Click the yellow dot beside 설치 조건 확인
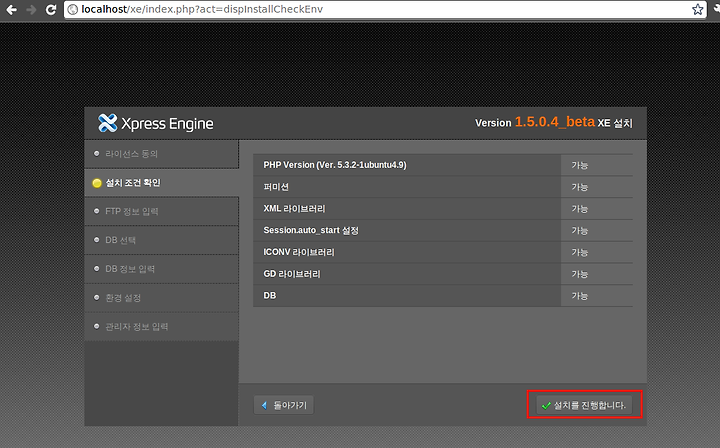The width and height of the screenshot is (720, 448). [x=97, y=183]
